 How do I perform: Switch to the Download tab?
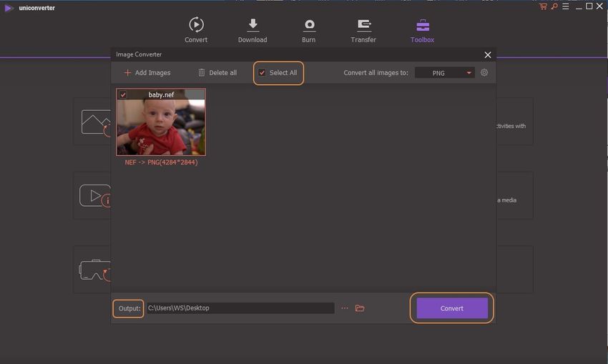(252, 30)
